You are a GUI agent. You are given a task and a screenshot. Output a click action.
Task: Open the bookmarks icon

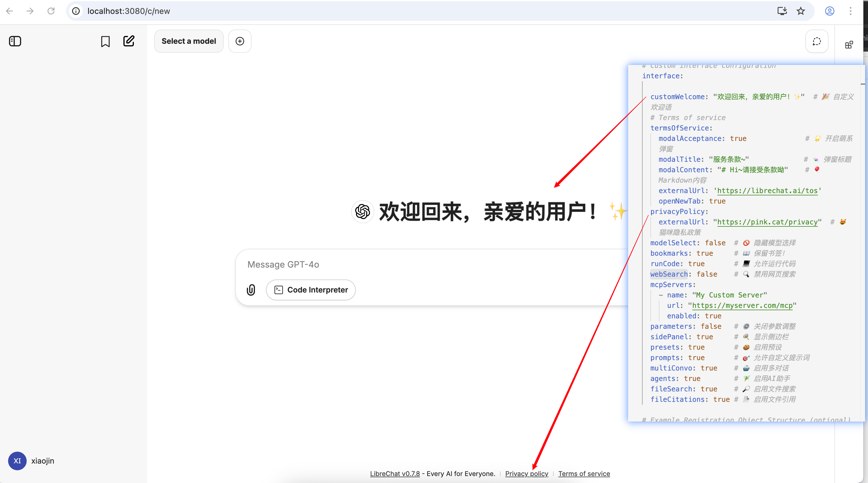105,41
